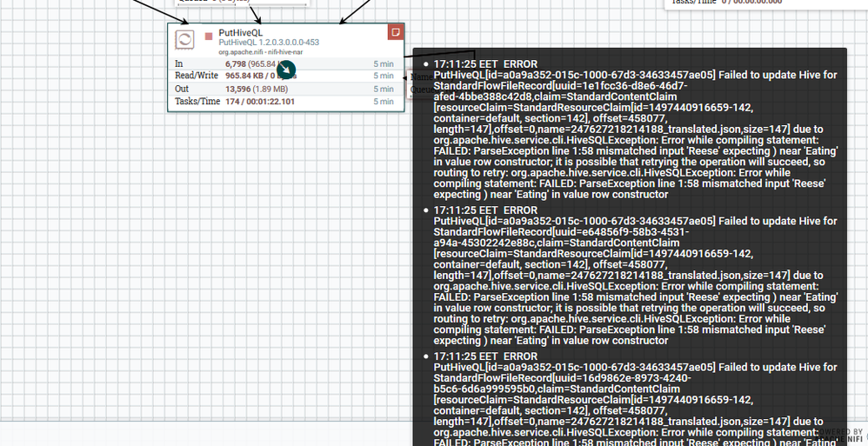
Task: Click the Tasks/Time value 174 / 00:01:22.101
Action: coord(260,102)
